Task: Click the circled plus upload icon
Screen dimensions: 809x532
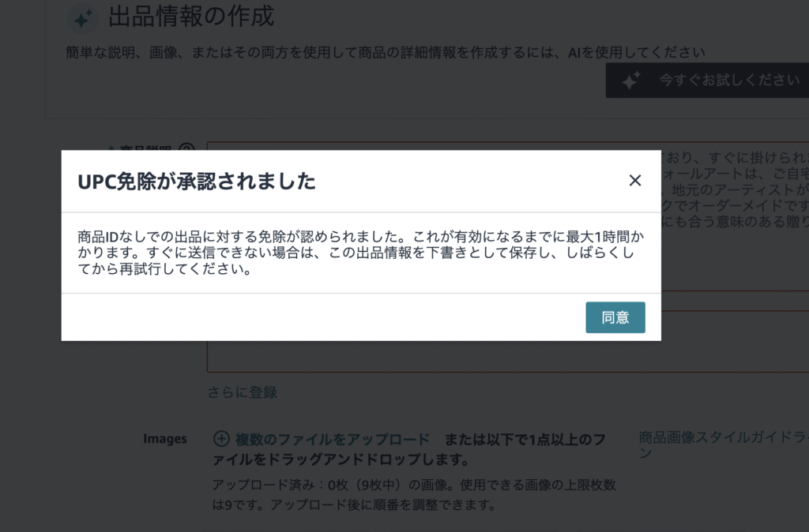Action: click(x=221, y=439)
